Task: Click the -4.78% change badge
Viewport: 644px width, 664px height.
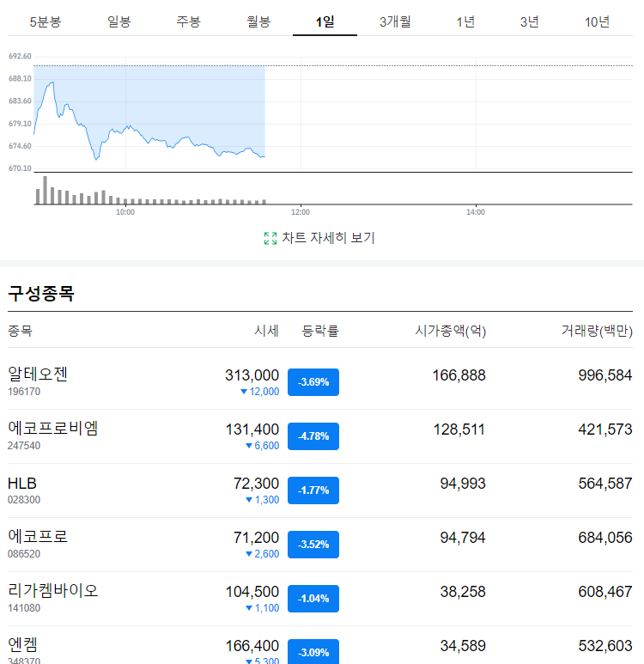Action: [313, 436]
